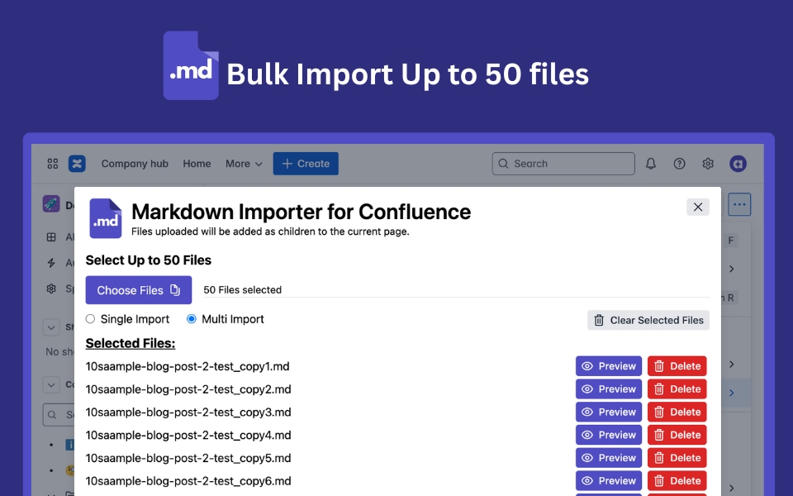Close the Markdown Importer dialog
This screenshot has height=496, width=793.
[x=698, y=207]
